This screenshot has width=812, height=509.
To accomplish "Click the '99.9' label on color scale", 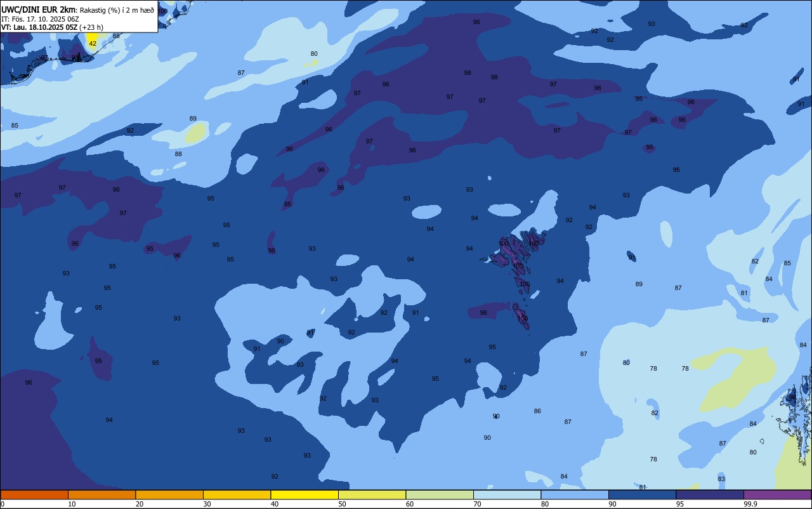I will point(751,504).
